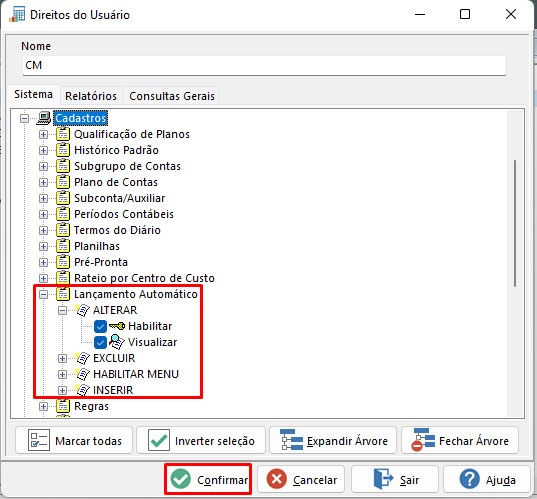Click the magnifier icon beside Visualizar
Image resolution: width=537 pixels, height=499 pixels.
pos(117,342)
